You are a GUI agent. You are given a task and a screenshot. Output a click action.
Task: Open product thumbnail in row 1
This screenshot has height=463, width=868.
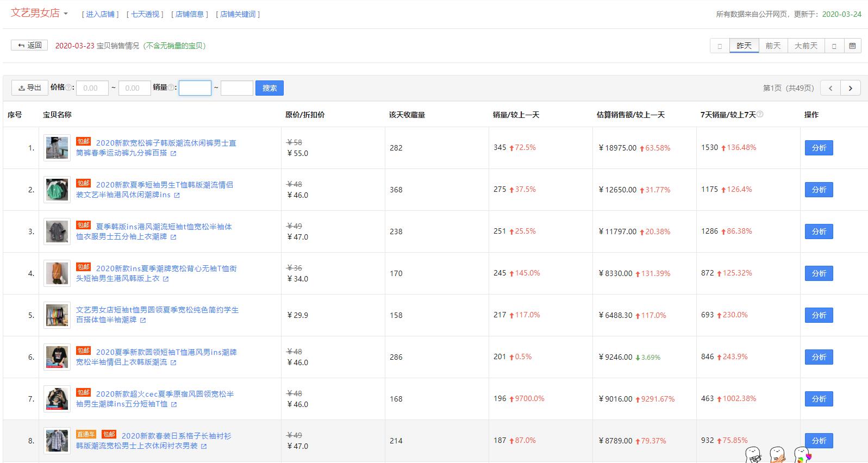[x=57, y=148]
